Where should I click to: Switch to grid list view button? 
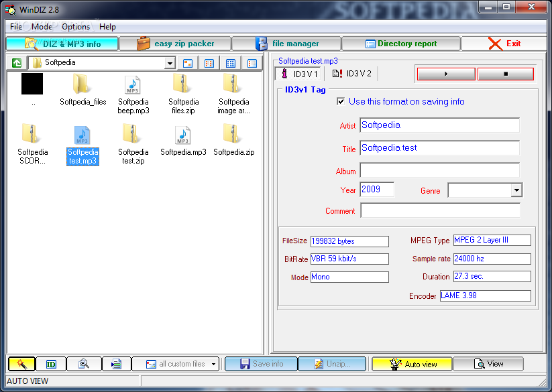231,63
